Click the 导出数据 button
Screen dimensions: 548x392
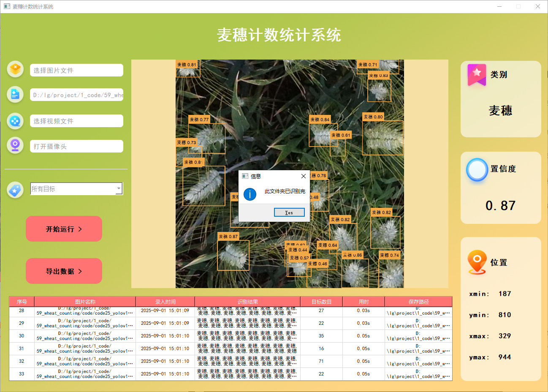(64, 271)
